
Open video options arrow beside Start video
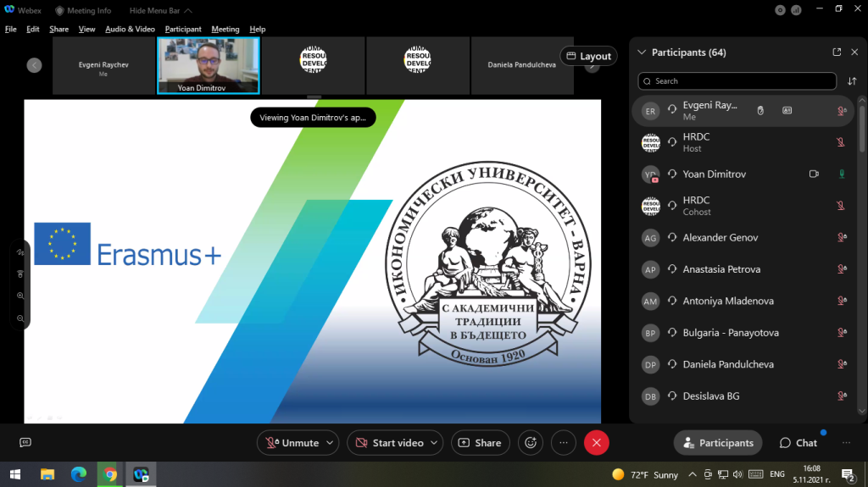tap(434, 443)
